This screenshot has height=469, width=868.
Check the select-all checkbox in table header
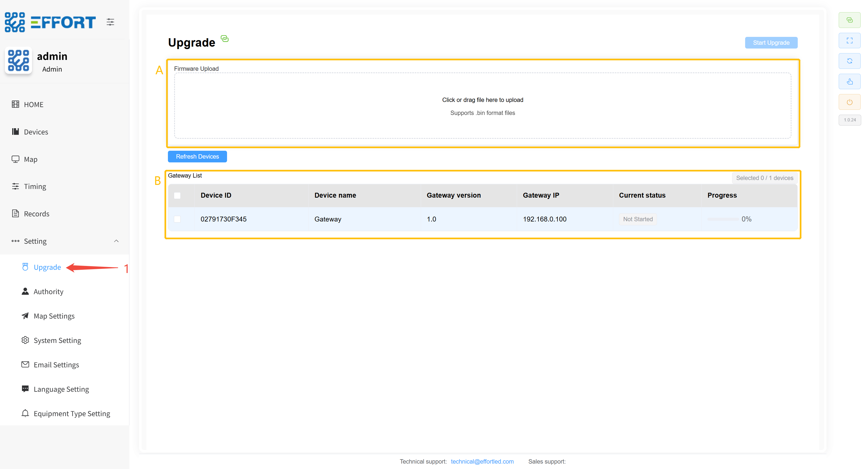pyautogui.click(x=177, y=195)
